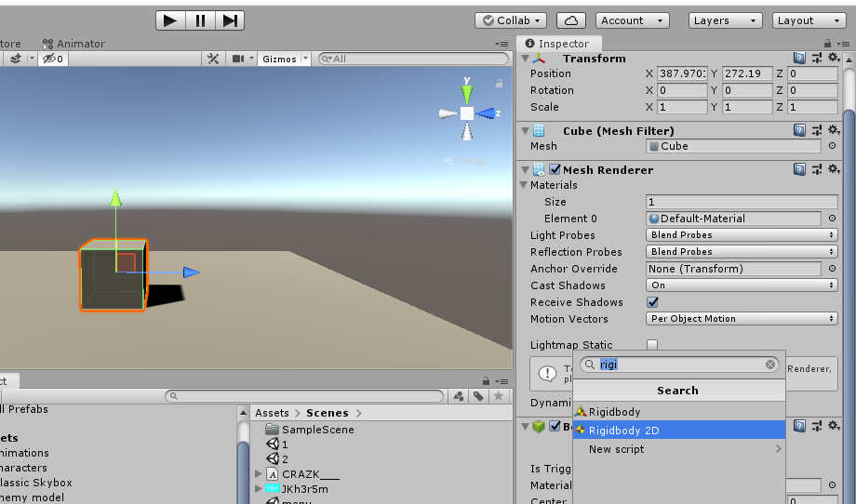Viewport: 856px width, 504px height.
Task: Open the Layout dropdown
Action: [809, 20]
